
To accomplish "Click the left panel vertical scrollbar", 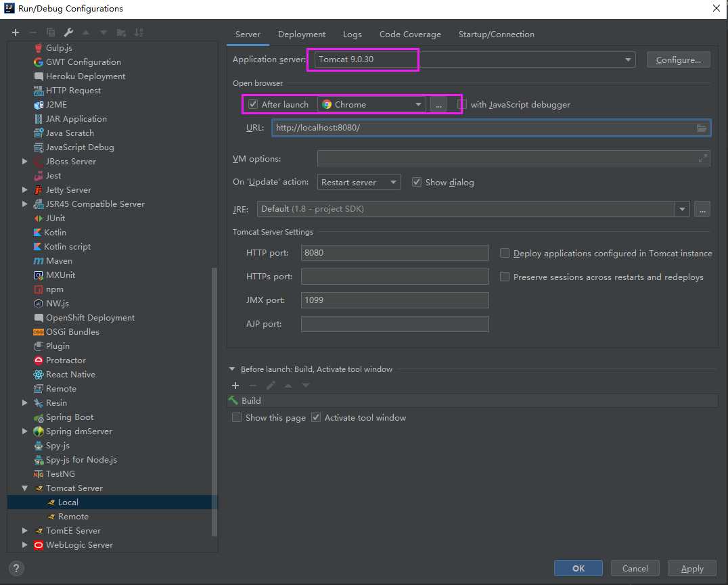I will (214, 399).
